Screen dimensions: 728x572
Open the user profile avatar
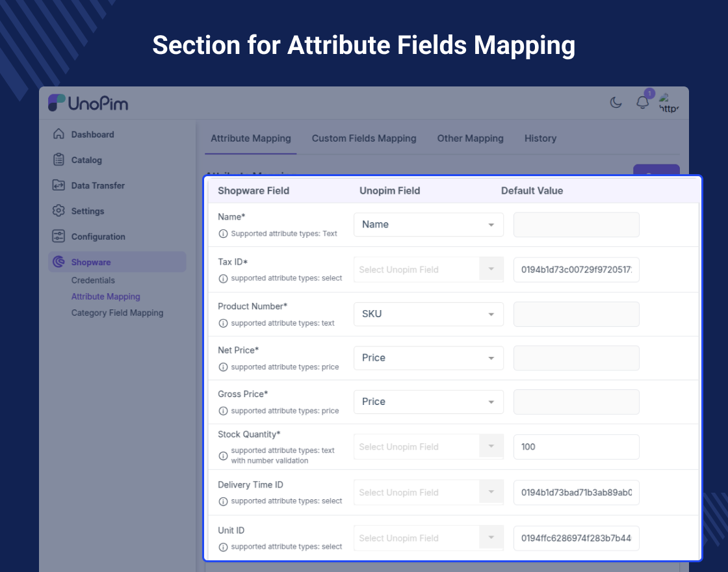coord(669,103)
